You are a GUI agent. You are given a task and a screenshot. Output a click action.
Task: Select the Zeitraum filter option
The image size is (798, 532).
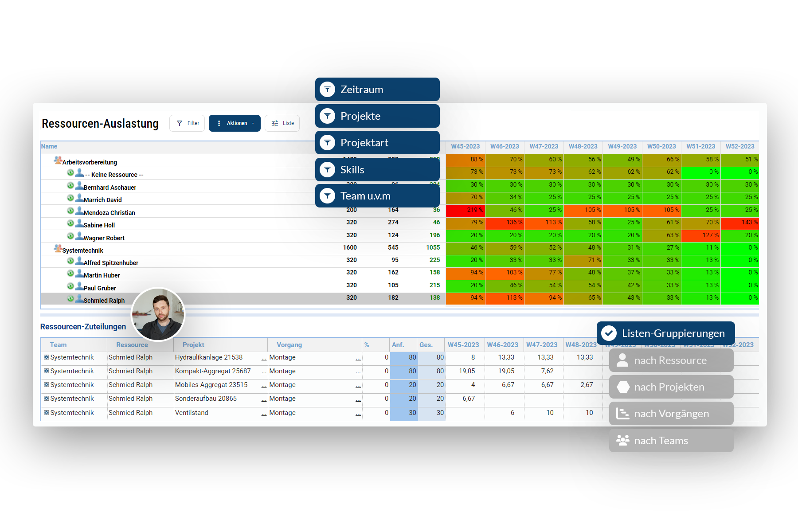click(377, 90)
